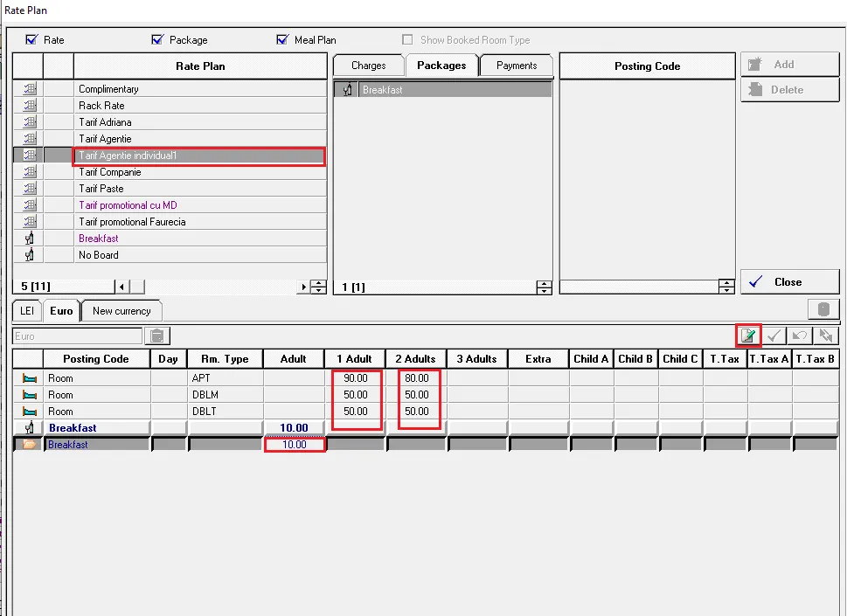The image size is (847, 616).
Task: Click the right scroll arrow under Rate Plan list
Action: point(303,287)
